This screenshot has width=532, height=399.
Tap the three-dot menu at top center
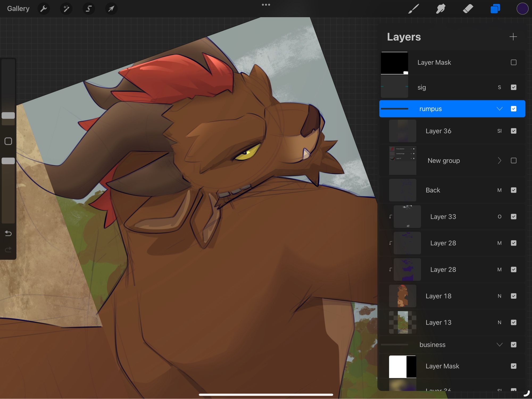[x=266, y=5]
